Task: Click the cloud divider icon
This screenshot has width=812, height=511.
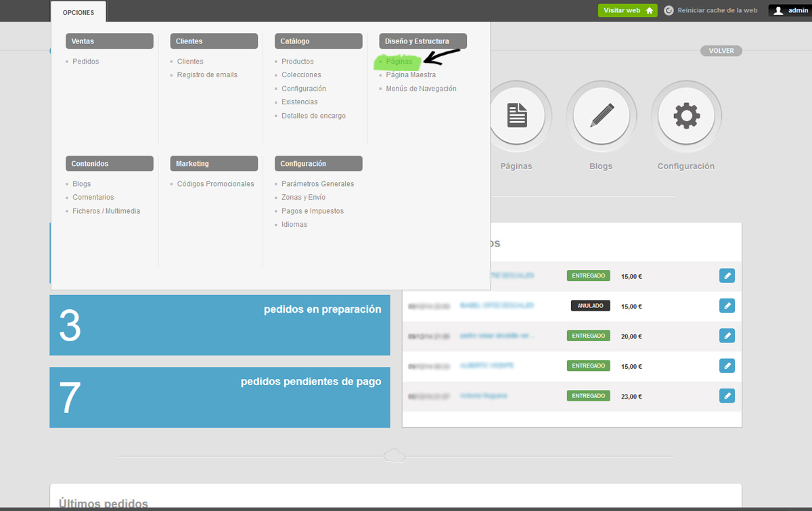Action: [394, 456]
